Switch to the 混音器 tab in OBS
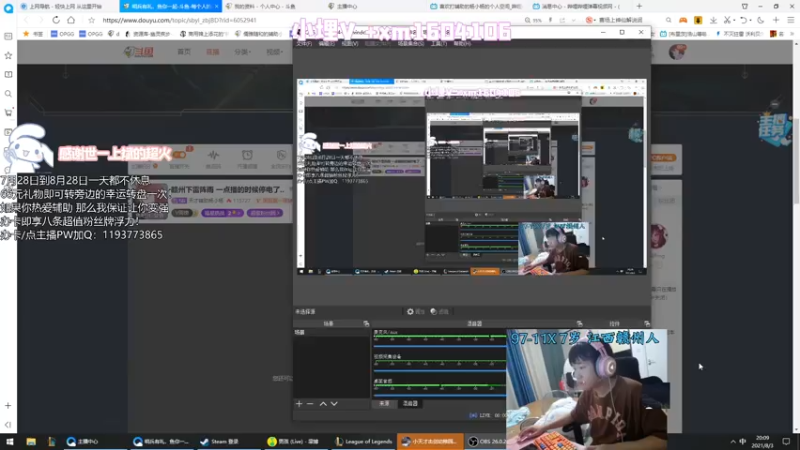Screen dimensions: 800x450 click(410, 404)
